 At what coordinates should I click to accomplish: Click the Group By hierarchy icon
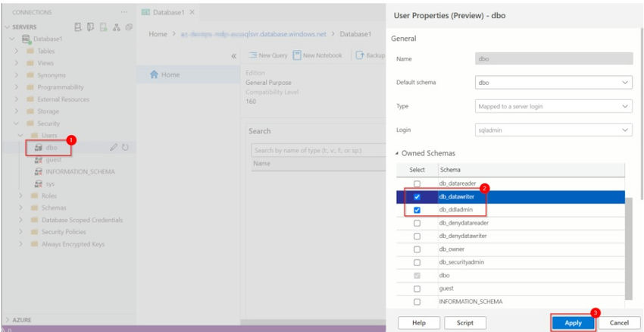117,27
